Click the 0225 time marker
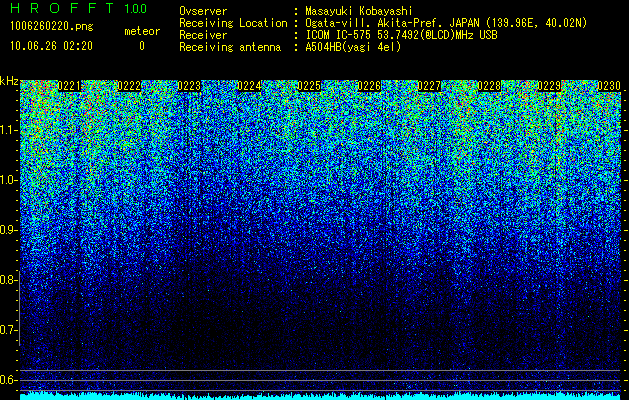Image resolution: width=629 pixels, height=400 pixels. 309,86
